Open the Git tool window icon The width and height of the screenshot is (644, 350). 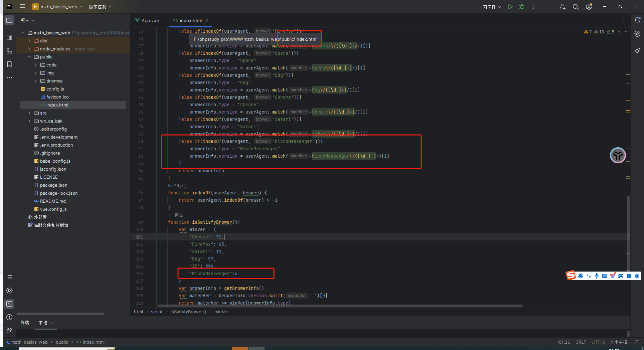tap(9, 331)
